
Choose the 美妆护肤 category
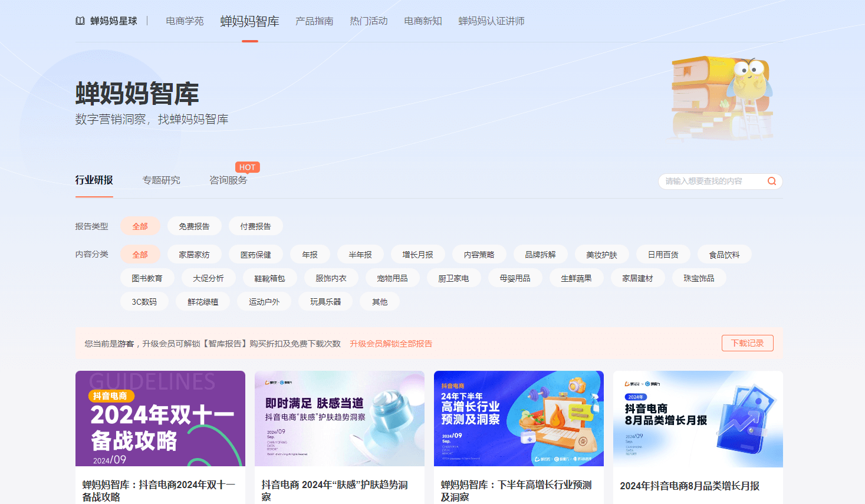(602, 255)
